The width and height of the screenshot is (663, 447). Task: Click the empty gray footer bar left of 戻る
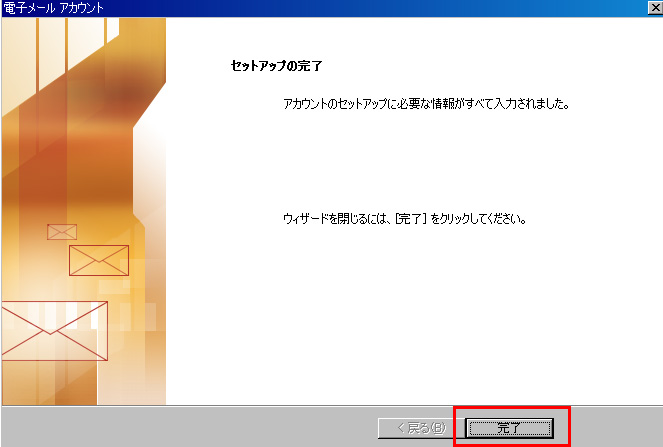pyautogui.click(x=189, y=426)
